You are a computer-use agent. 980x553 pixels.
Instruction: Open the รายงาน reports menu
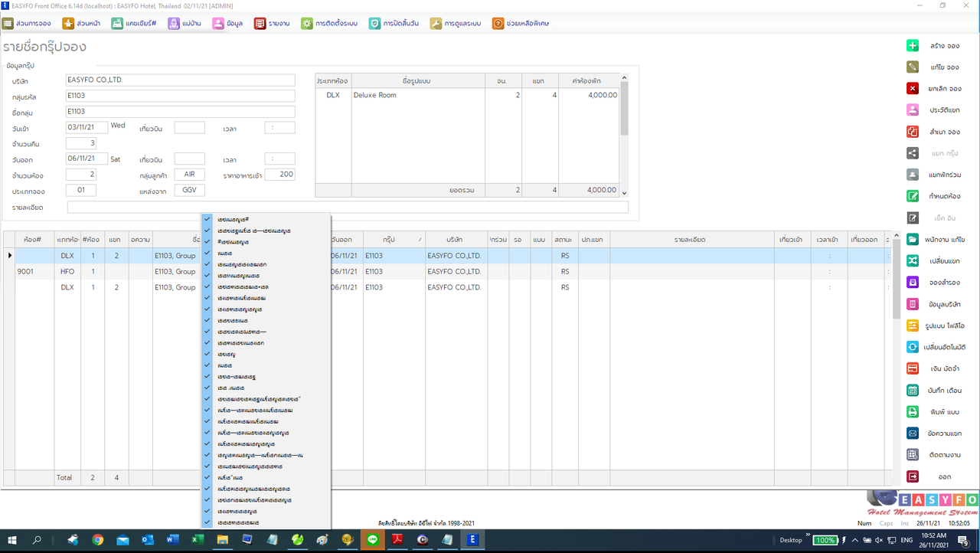pyautogui.click(x=272, y=24)
